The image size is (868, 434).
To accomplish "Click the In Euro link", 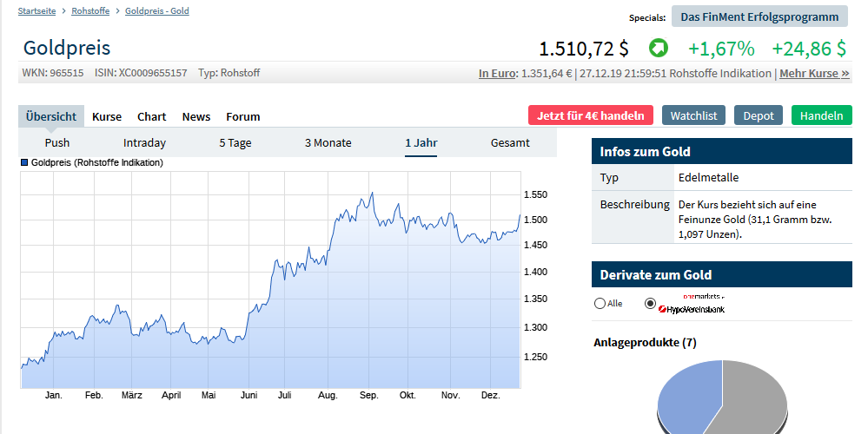I will 497,74.
